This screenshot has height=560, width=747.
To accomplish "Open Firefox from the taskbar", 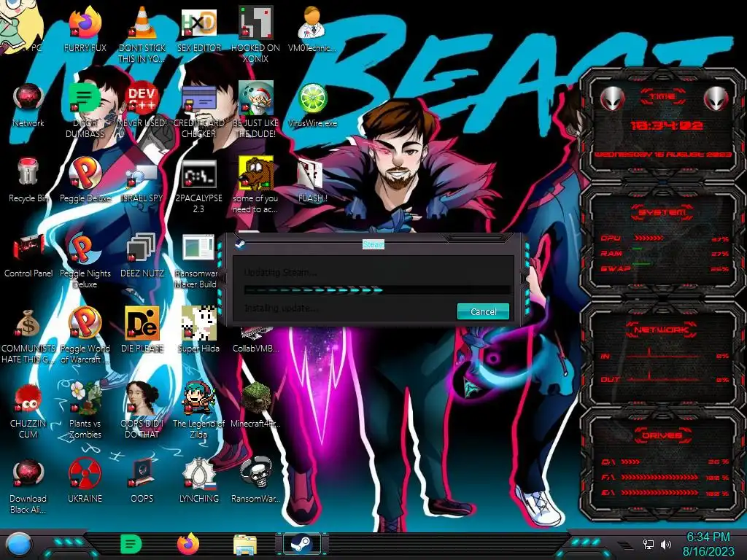I will click(188, 544).
